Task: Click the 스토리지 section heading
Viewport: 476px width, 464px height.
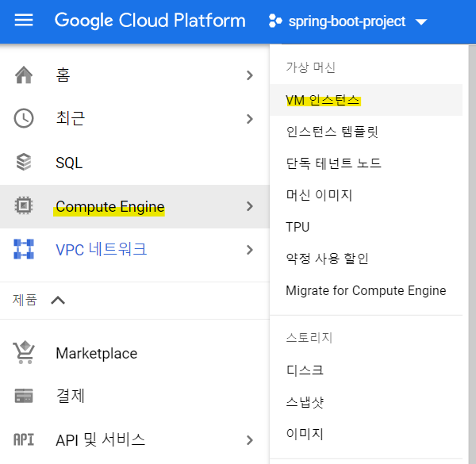Action: (x=309, y=337)
